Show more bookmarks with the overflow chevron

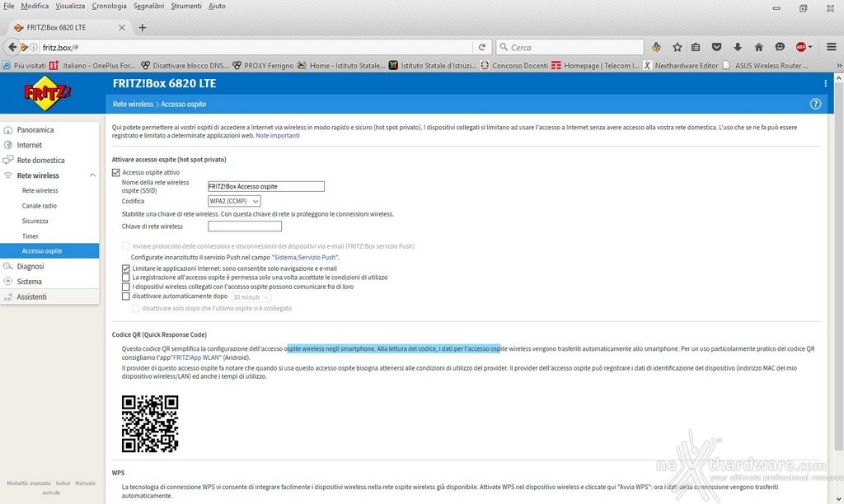click(839, 66)
